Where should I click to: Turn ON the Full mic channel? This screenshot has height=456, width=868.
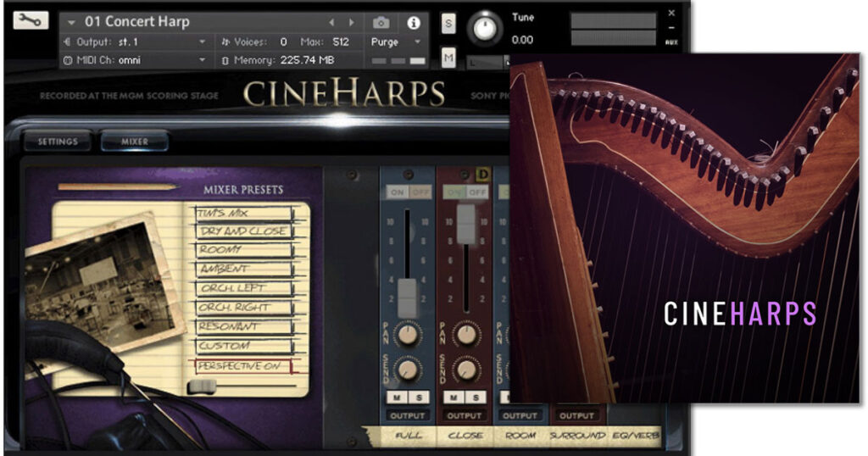[x=398, y=192]
